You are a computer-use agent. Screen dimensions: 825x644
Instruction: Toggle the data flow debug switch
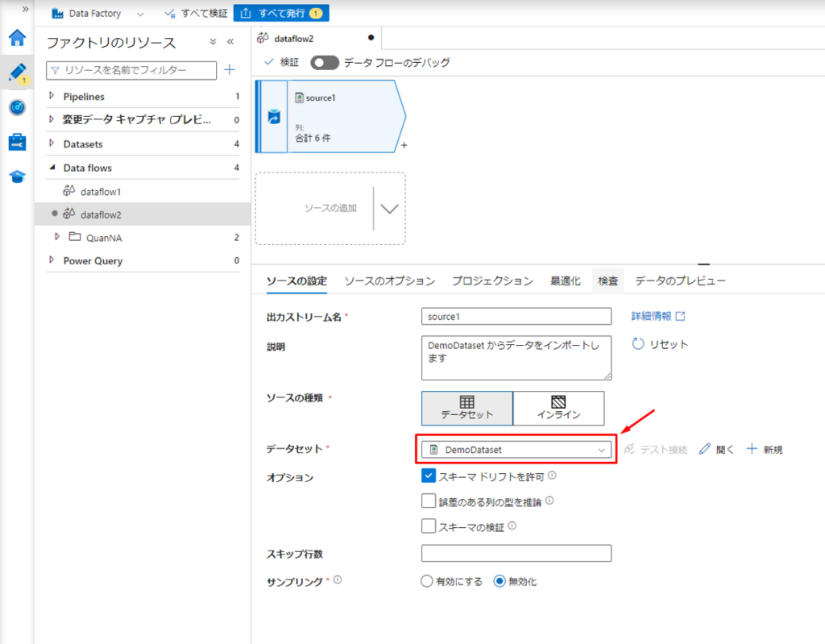coord(324,62)
